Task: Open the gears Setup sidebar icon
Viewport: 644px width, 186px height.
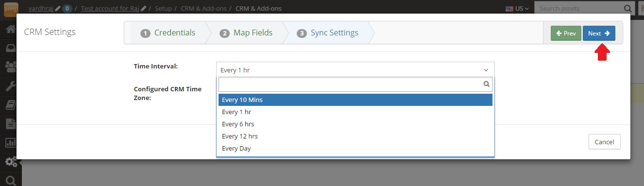Action: 11,162
